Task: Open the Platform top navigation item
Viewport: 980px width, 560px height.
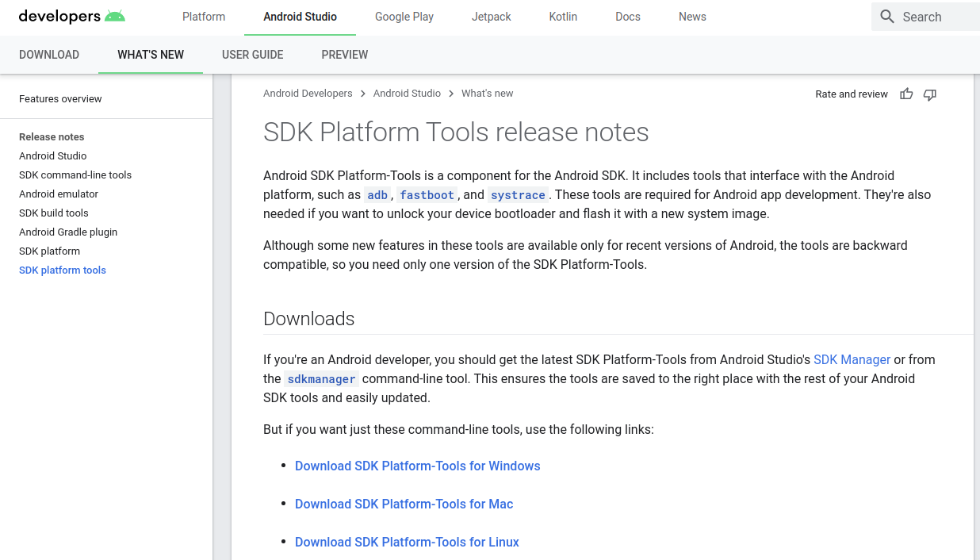Action: [x=204, y=17]
